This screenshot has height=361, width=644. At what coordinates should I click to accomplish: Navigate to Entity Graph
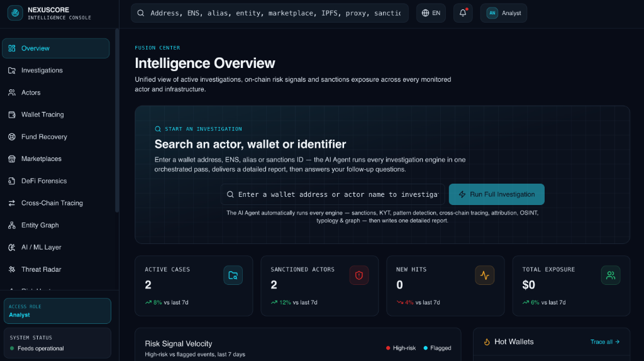click(x=56, y=226)
